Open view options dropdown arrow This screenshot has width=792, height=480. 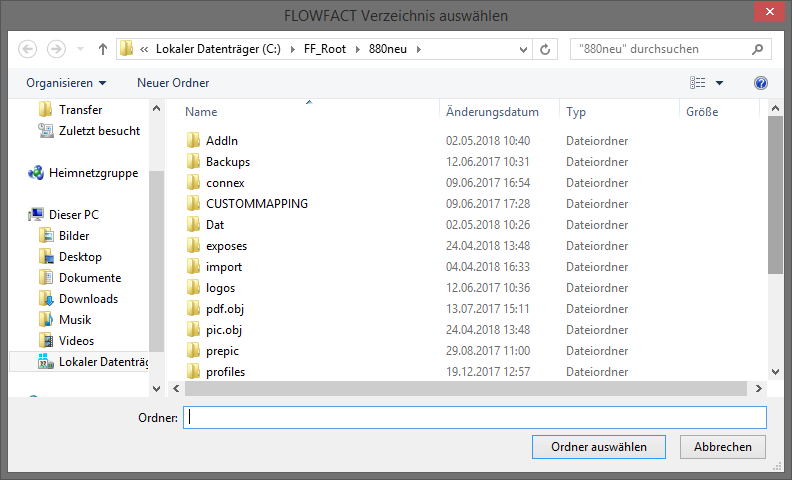coord(719,83)
